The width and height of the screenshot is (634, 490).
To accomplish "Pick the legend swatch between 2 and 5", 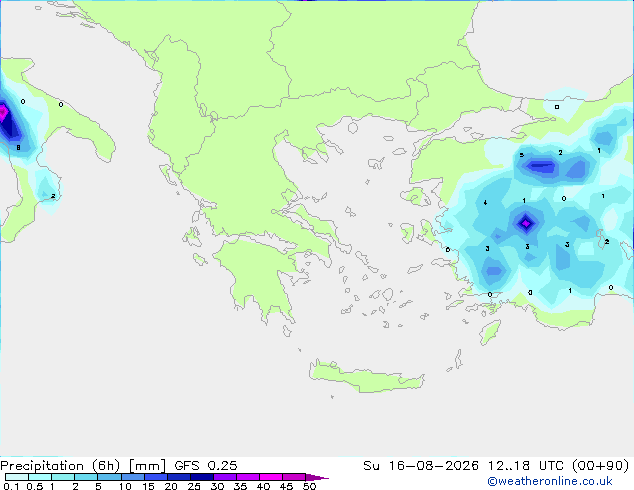I will pyautogui.click(x=86, y=477).
